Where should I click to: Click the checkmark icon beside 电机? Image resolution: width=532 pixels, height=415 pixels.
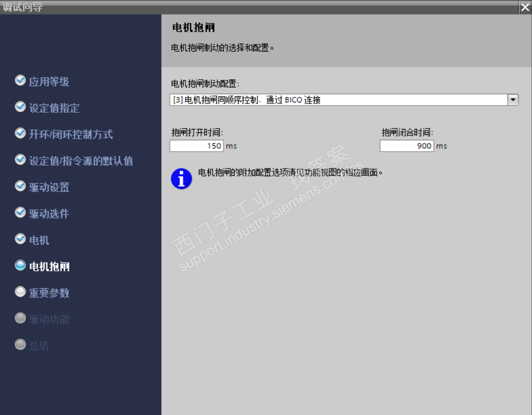[21, 239]
